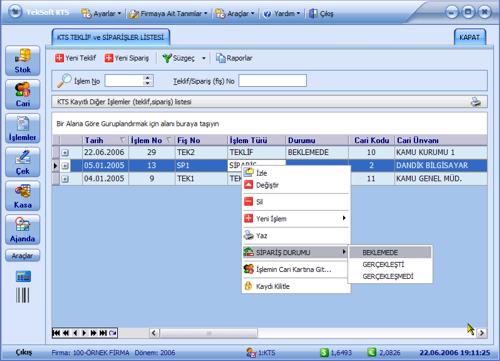Viewport: 500px width, 361px height.
Task: Increase the İşlem No spinner value
Action: 148,78
